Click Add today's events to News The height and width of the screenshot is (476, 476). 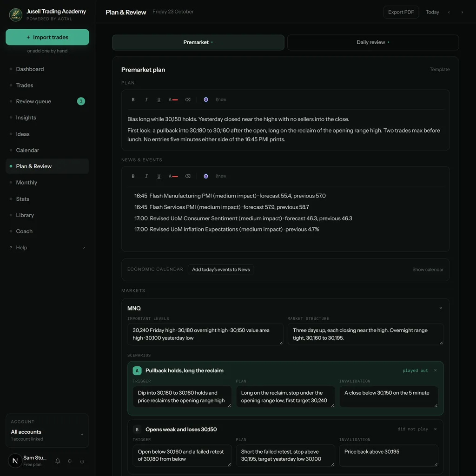pyautogui.click(x=221, y=270)
